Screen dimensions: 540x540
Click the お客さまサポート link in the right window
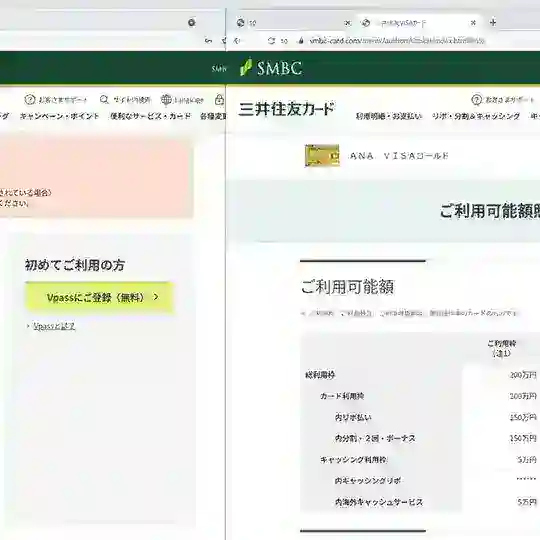pos(510,100)
